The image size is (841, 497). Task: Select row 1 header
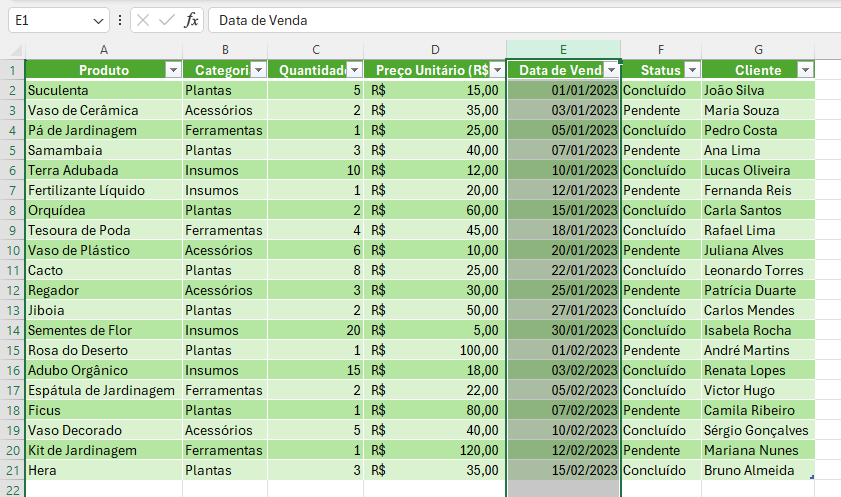[13, 70]
